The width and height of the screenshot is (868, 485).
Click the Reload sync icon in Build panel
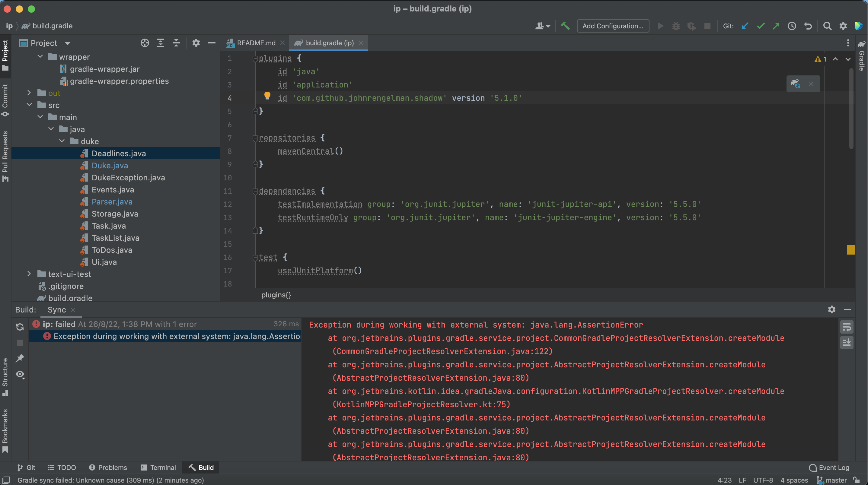20,327
